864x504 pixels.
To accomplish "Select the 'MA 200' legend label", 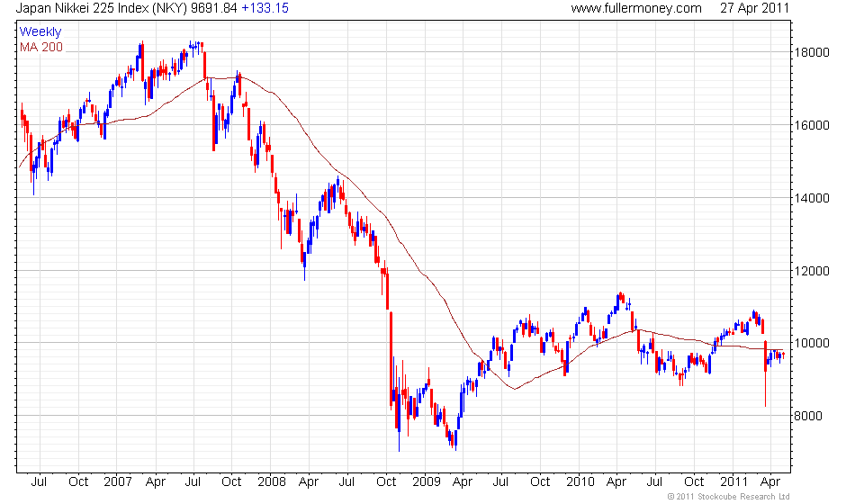I will pyautogui.click(x=41, y=48).
